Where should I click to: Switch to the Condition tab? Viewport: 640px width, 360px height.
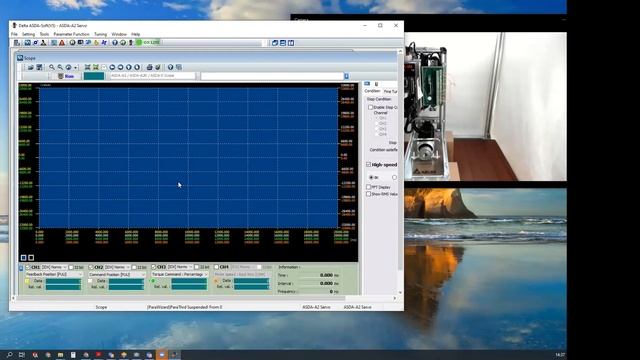pos(372,91)
